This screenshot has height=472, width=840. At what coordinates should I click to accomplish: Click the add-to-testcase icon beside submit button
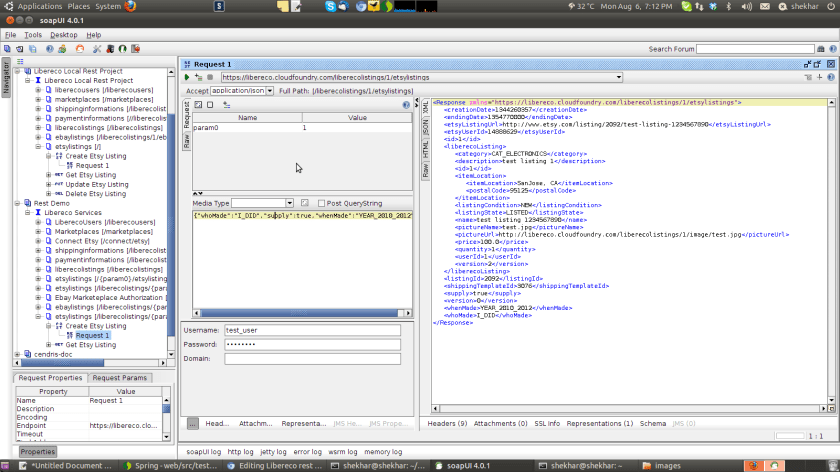(x=199, y=77)
